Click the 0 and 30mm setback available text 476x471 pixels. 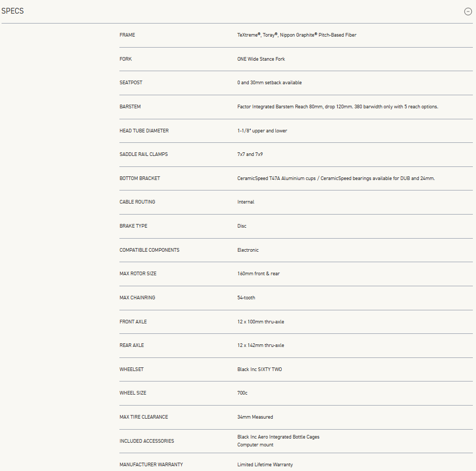(x=270, y=83)
